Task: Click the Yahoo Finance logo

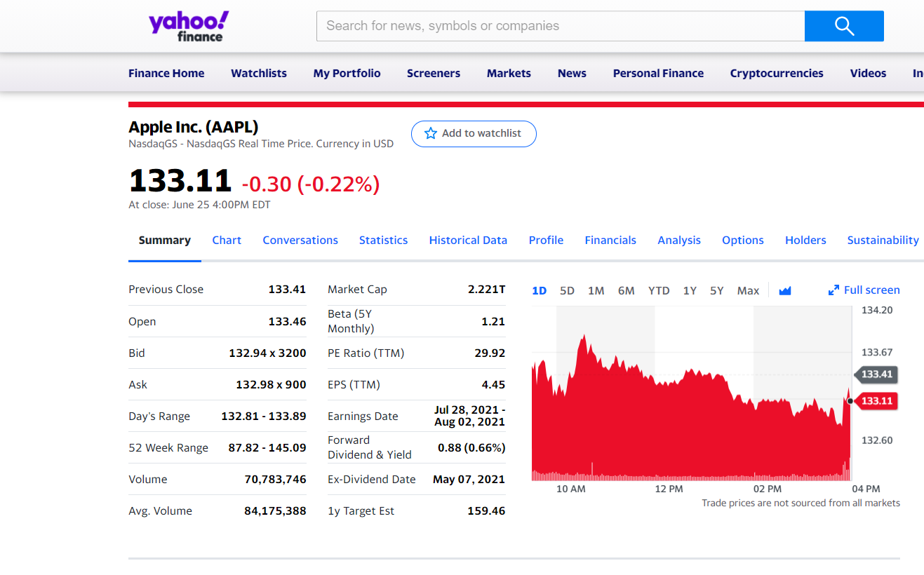Action: click(189, 27)
